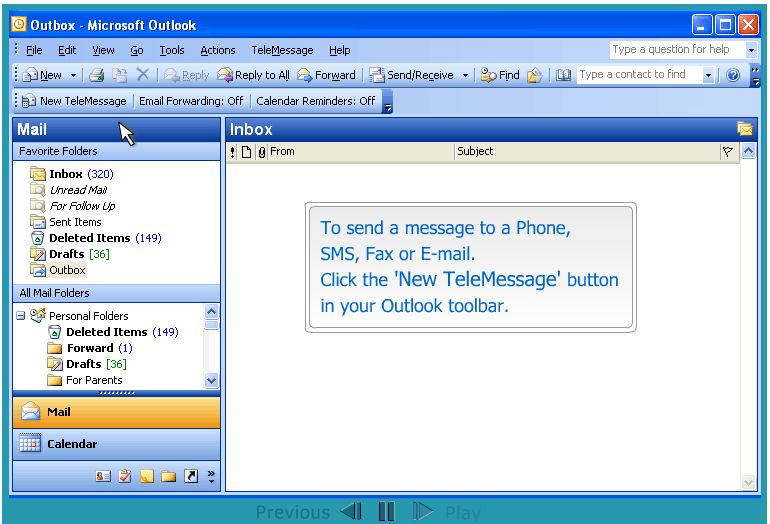Sort by Attachment paperclip column

coord(262,152)
